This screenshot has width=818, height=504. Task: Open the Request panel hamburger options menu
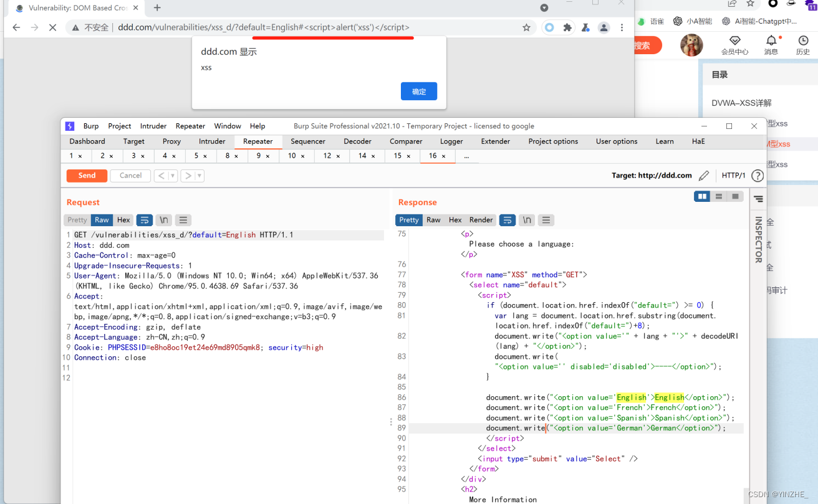183,220
